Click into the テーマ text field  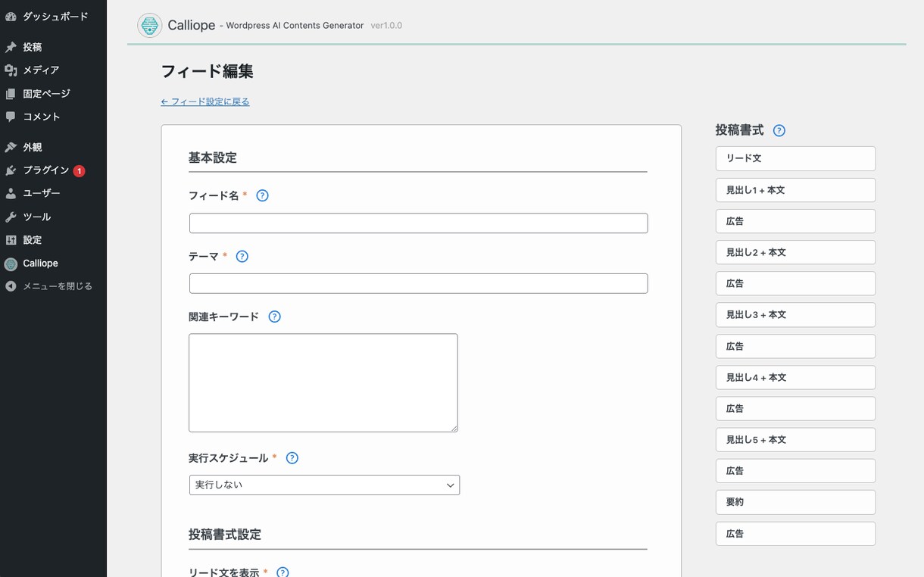tap(418, 283)
